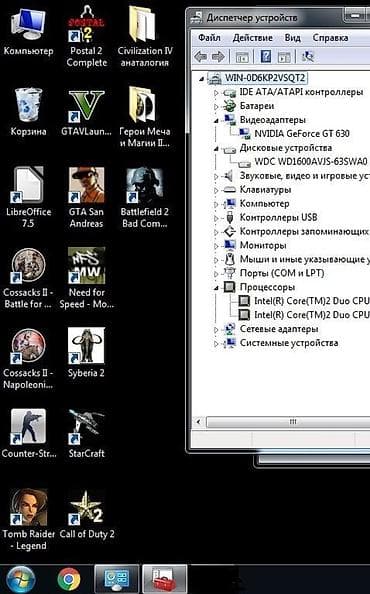This screenshot has height=594, width=370.
Task: Expand Звуковые, видео и игровые устройства node
Action: coord(216,177)
